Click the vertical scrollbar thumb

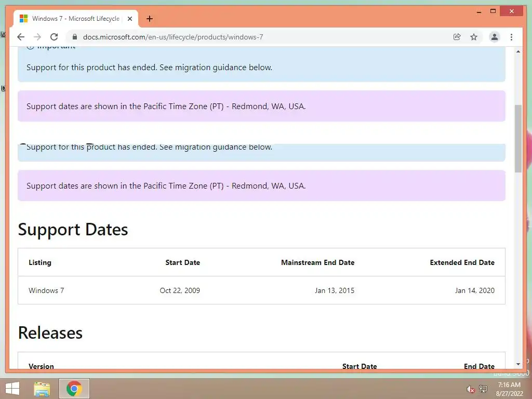518,139
